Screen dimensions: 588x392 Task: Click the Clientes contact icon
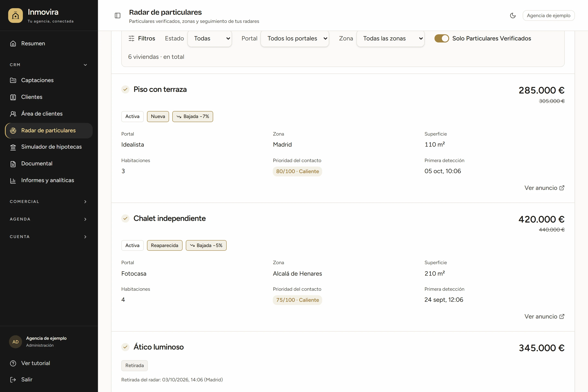13,97
